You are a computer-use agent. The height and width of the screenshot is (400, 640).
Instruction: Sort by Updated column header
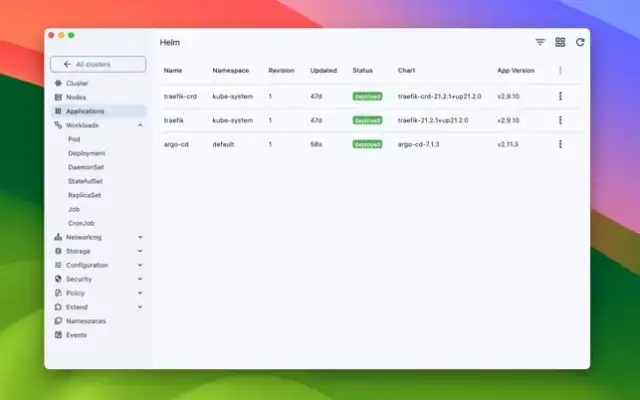(323, 70)
